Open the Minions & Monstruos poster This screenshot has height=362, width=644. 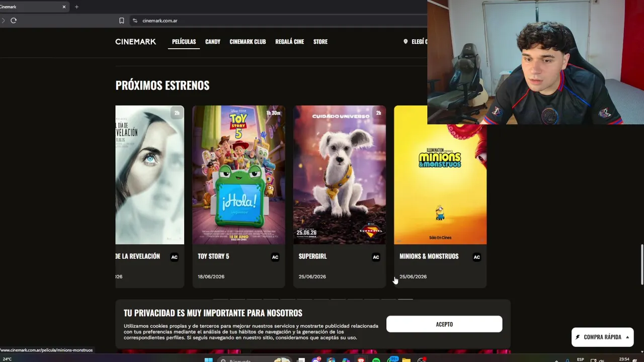[440, 184]
